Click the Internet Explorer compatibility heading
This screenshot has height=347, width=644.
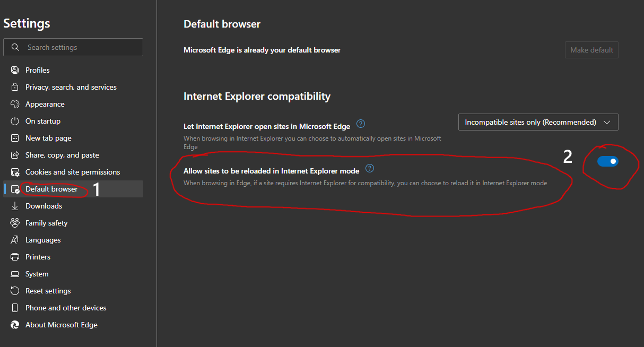257,96
